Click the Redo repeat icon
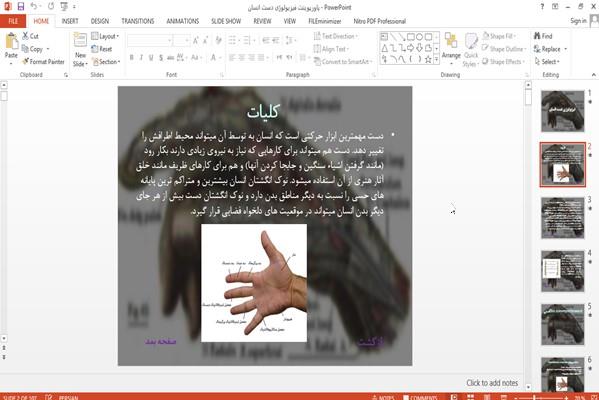Screen dimensions: 599x400 click(x=51, y=6)
